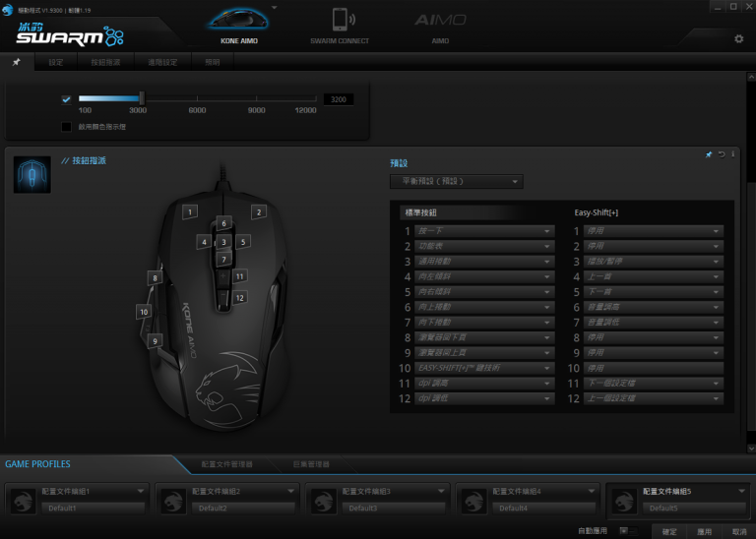Select the GAME PROFILES tab
Image resolution: width=756 pixels, height=539 pixels.
pyautogui.click(x=37, y=464)
